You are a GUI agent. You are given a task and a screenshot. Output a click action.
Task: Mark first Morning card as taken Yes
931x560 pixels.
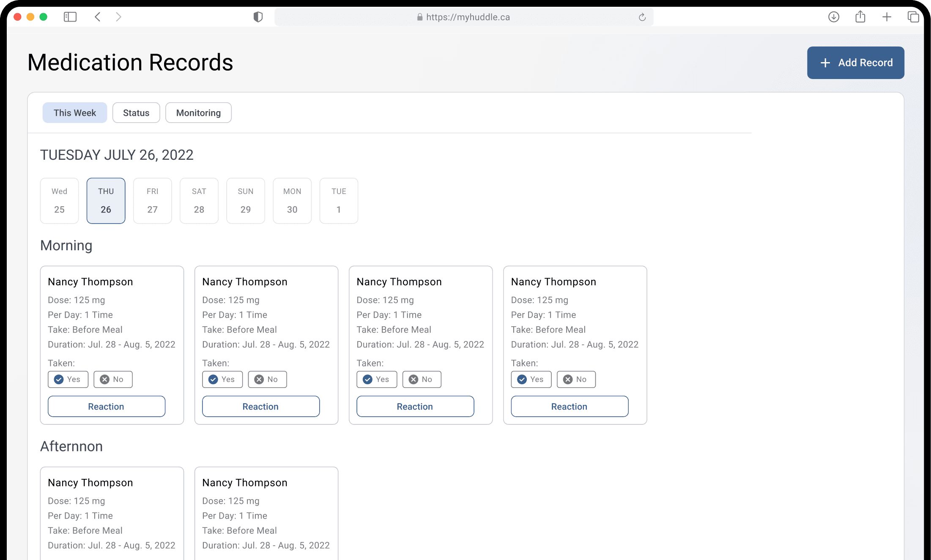68,380
